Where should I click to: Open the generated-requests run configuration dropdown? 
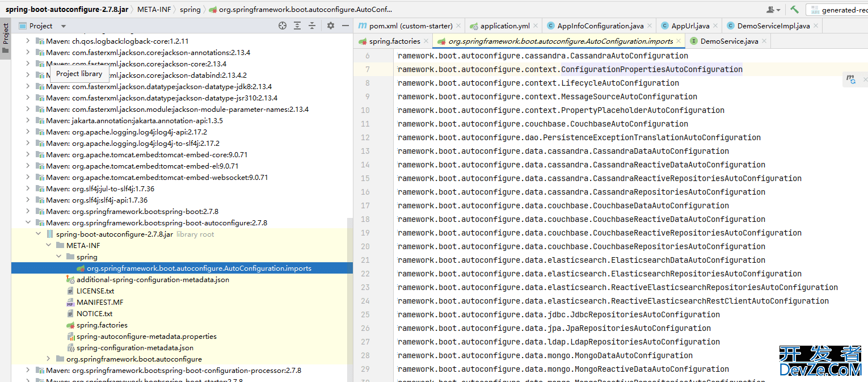tap(837, 10)
